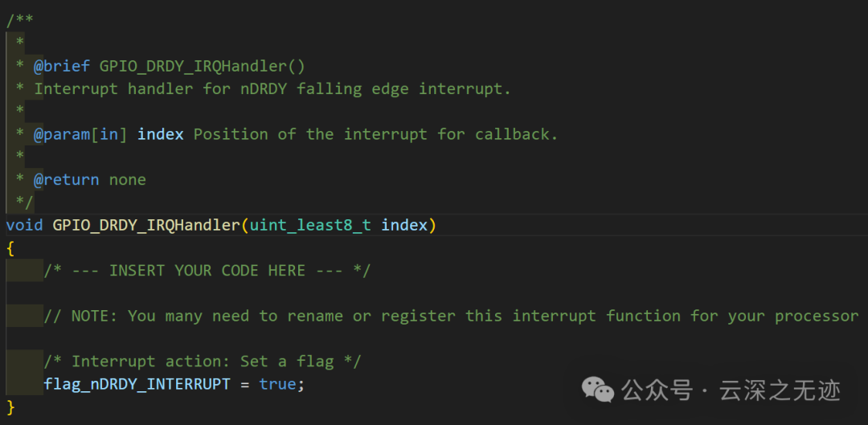The height and width of the screenshot is (425, 868).
Task: Click the 'Interrupt handler for nDRDY' description line
Action: (x=272, y=88)
